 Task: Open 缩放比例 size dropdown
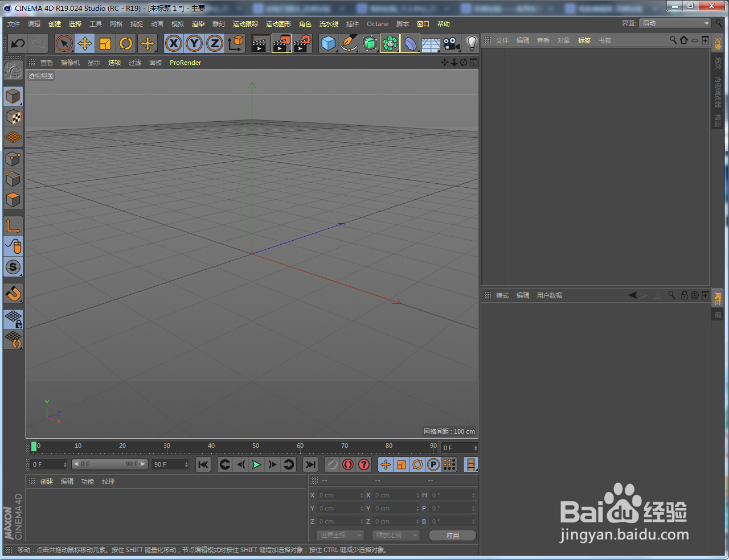click(396, 536)
